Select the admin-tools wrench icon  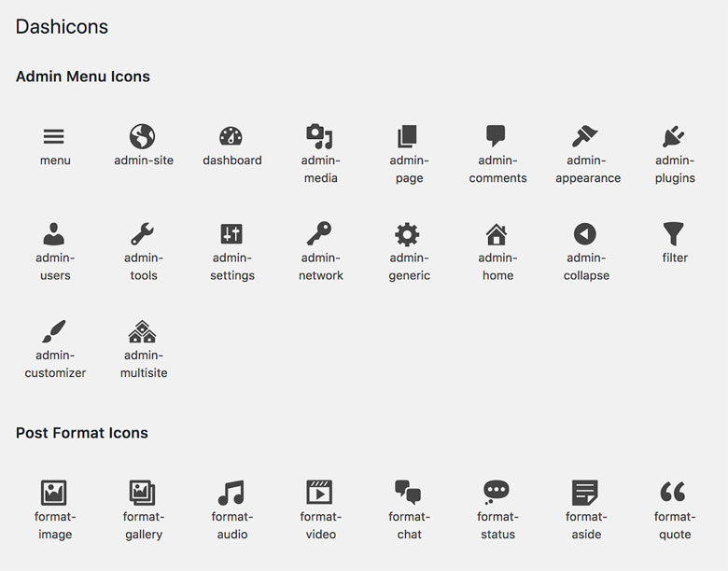click(143, 233)
